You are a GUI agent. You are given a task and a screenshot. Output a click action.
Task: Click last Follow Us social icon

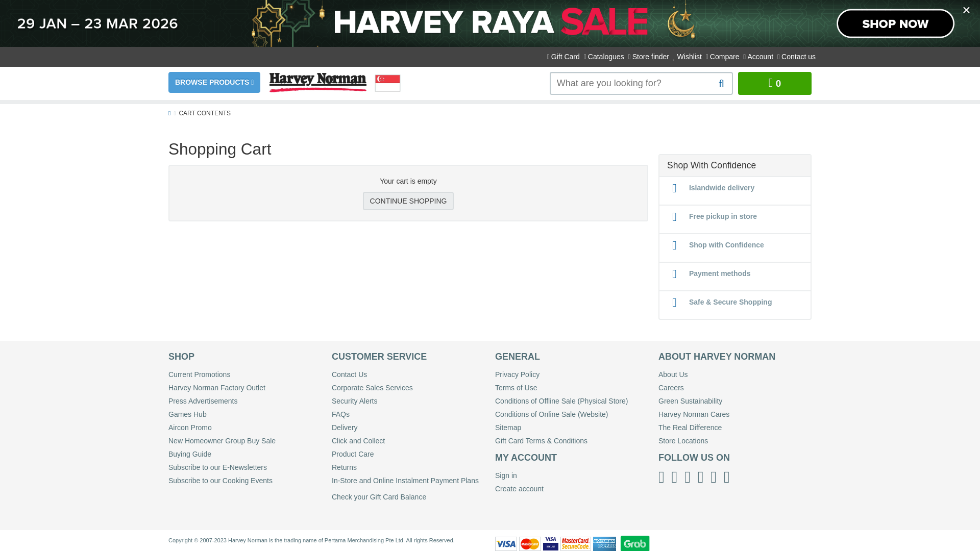[x=727, y=477]
